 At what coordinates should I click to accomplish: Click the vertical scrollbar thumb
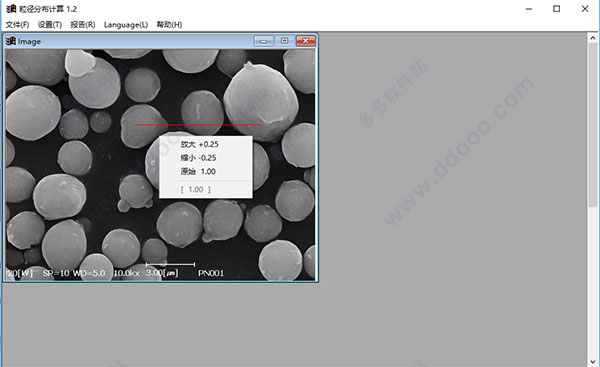(593, 125)
